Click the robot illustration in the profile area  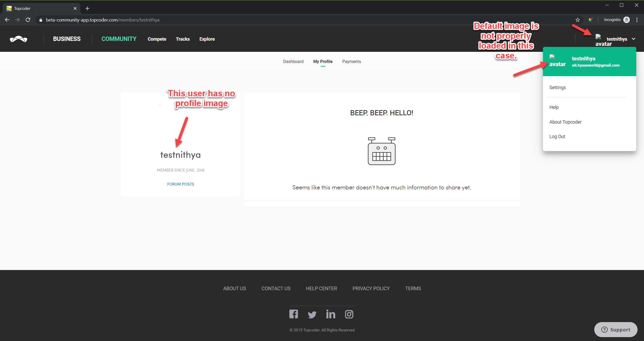tap(382, 151)
